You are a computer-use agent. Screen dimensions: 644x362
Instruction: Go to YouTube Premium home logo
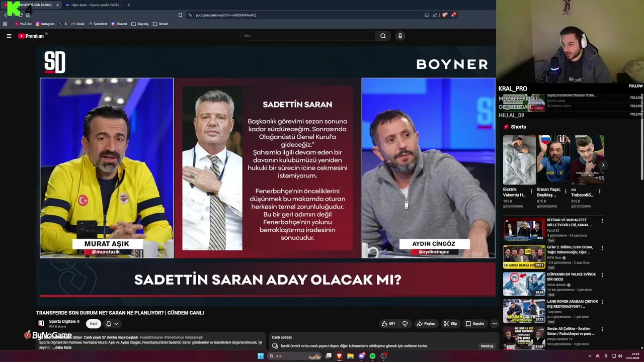point(32,36)
